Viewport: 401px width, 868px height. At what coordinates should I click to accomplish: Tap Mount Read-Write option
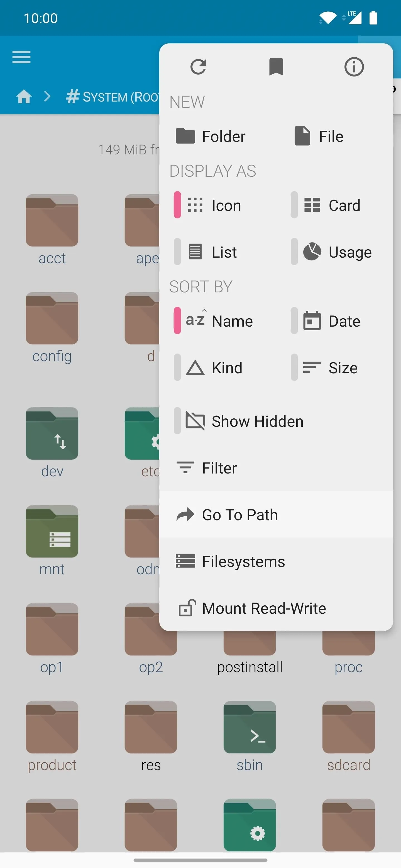click(x=276, y=608)
